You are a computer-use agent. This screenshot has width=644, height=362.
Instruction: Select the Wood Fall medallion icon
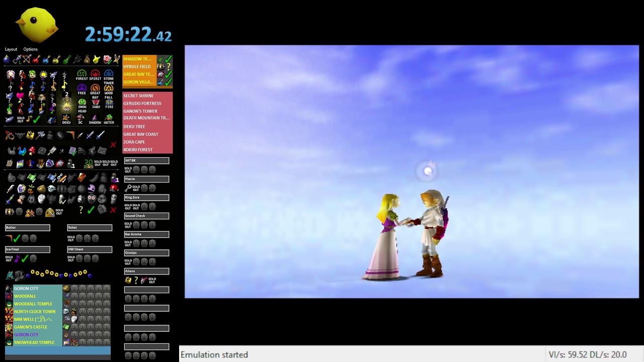tap(109, 90)
